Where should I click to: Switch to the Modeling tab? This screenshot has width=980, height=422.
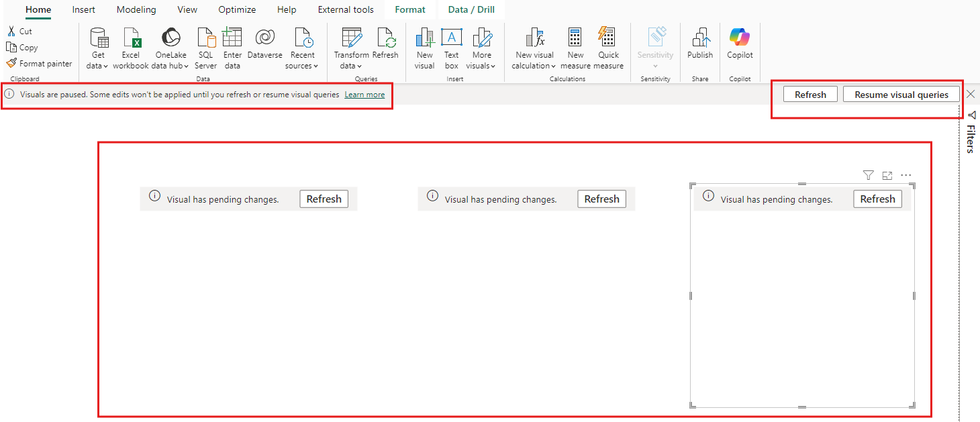[136, 9]
